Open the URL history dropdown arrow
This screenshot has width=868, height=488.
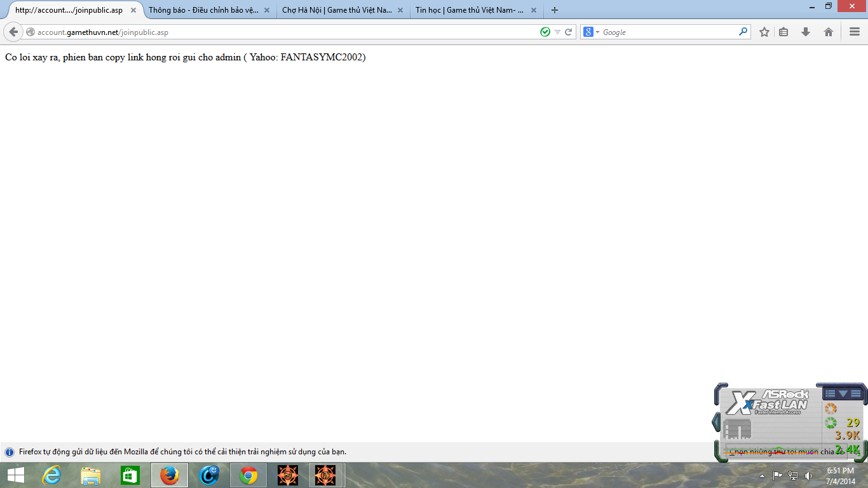557,32
